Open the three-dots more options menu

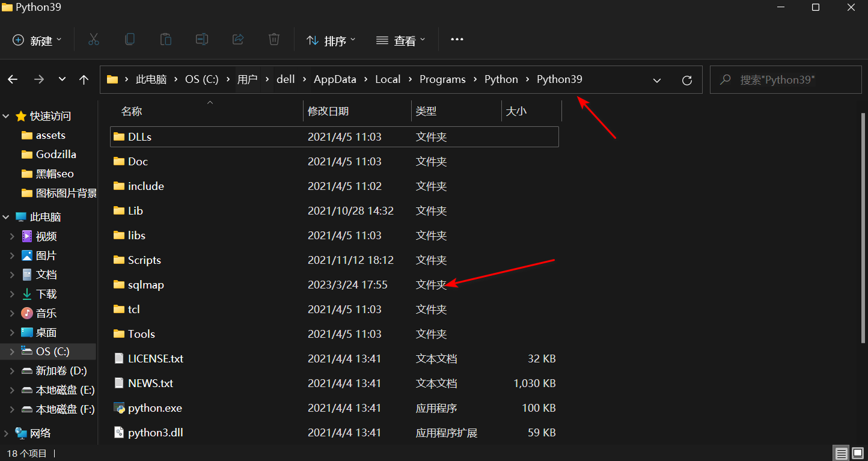(457, 40)
